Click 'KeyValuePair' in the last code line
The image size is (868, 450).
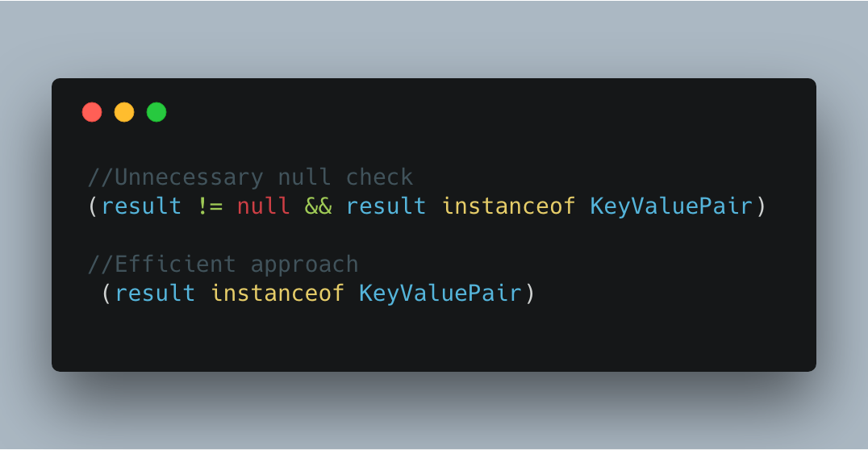tap(440, 293)
